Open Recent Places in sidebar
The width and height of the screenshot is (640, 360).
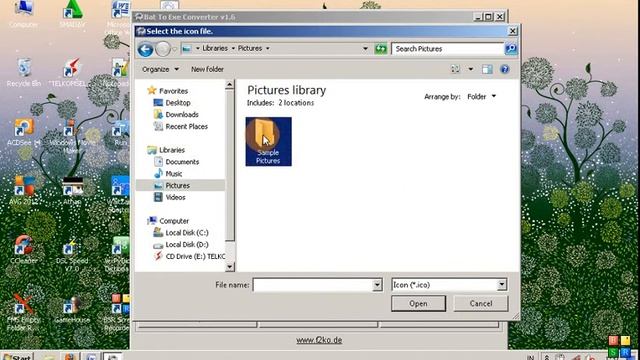click(x=186, y=127)
